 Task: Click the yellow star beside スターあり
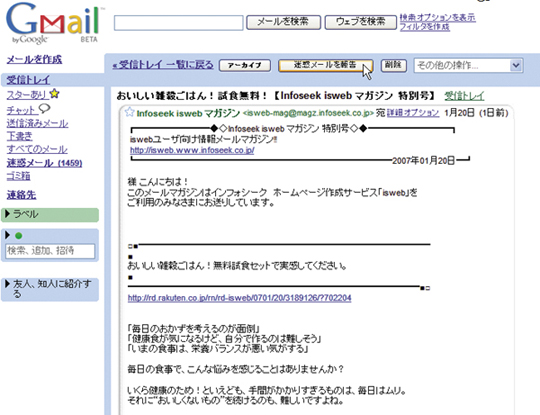pos(54,94)
